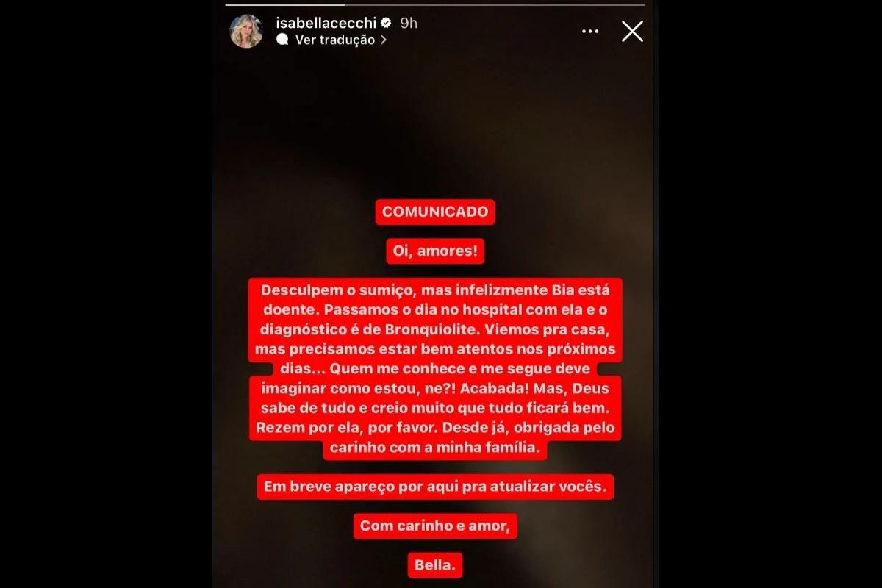Click the red COMUNICADO label

pos(435,212)
